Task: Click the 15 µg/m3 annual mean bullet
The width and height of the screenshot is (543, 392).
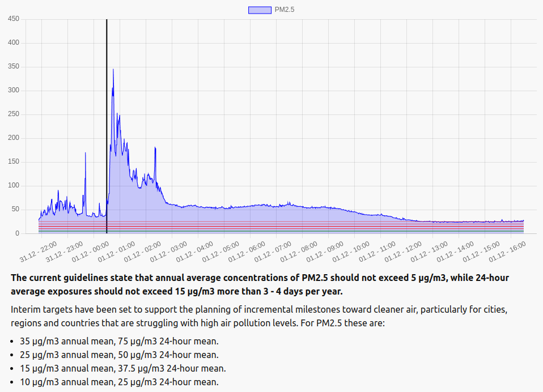Action: pyautogui.click(x=123, y=368)
